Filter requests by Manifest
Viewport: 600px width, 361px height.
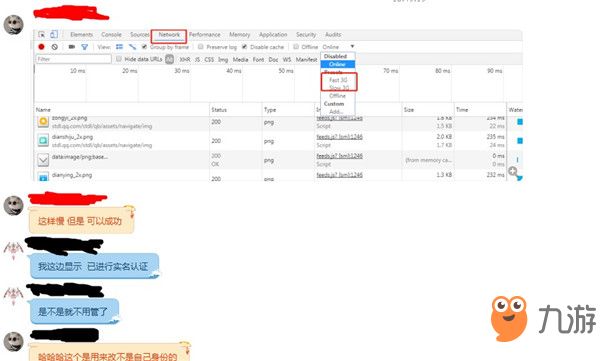pos(306,59)
